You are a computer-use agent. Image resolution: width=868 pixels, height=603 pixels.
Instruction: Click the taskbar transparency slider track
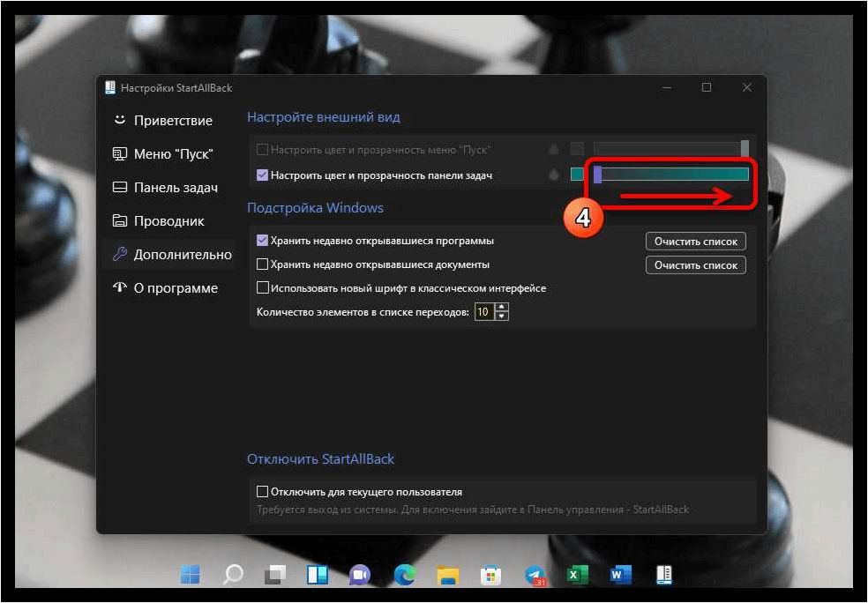click(671, 175)
